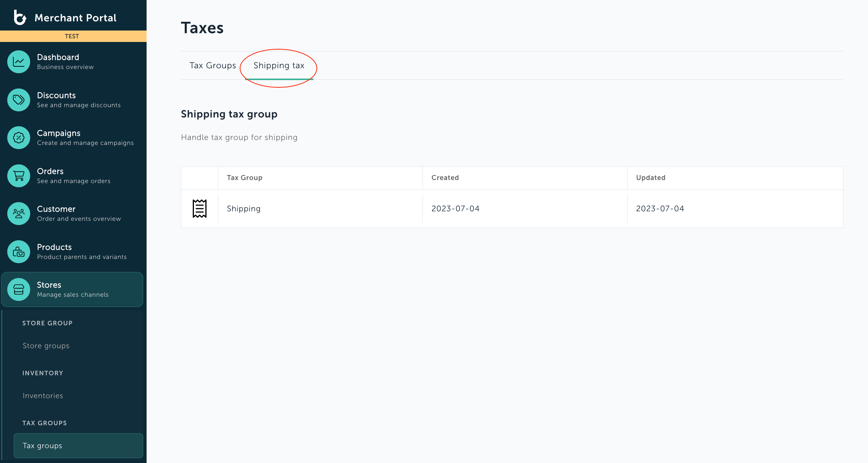Click the Created date 2023-07-04 cell

pyautogui.click(x=525, y=209)
